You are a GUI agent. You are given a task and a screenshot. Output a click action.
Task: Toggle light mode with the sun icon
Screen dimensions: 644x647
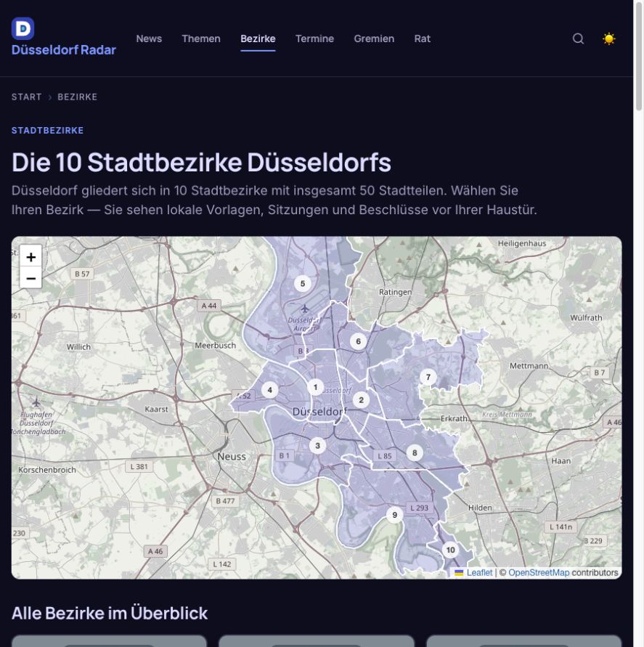[608, 38]
